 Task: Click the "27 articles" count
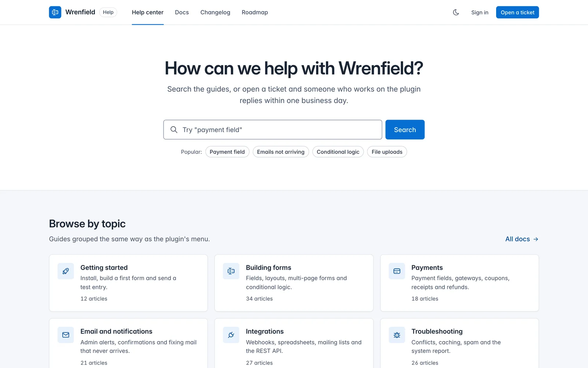259,363
